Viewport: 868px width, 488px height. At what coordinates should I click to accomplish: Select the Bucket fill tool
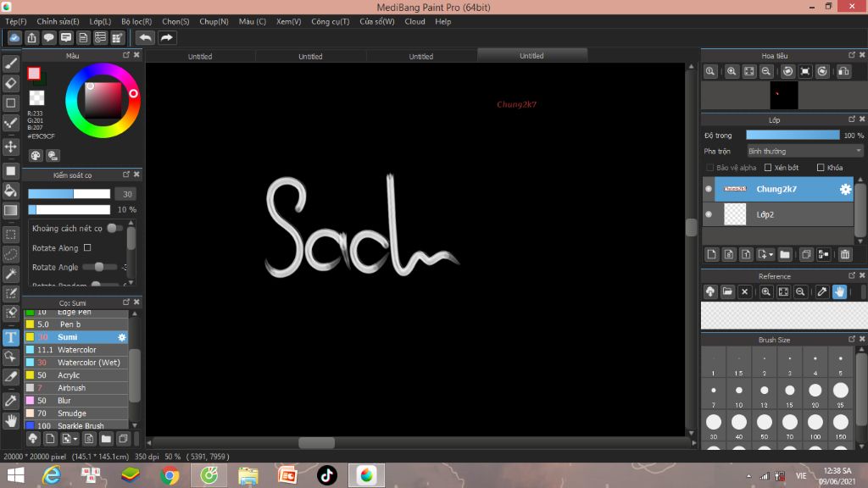10,191
